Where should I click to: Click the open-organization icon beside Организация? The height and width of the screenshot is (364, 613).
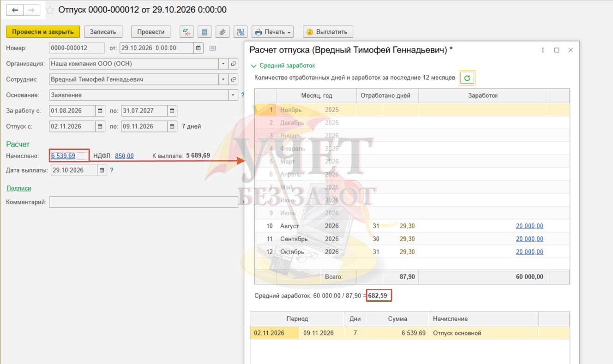pos(234,64)
